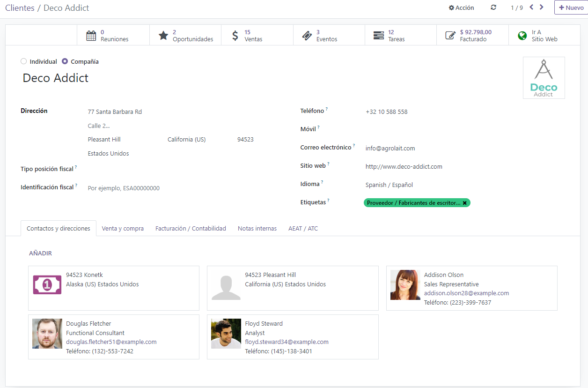Screen dimensions: 588x388
Task: Click the Nuevo button
Action: [x=572, y=7]
